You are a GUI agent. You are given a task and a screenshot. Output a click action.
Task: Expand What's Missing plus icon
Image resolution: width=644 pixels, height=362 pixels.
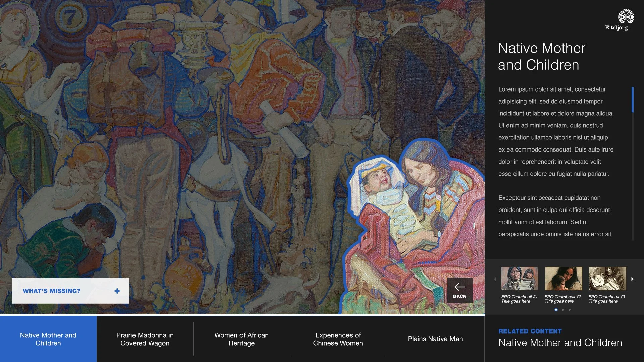point(117,291)
